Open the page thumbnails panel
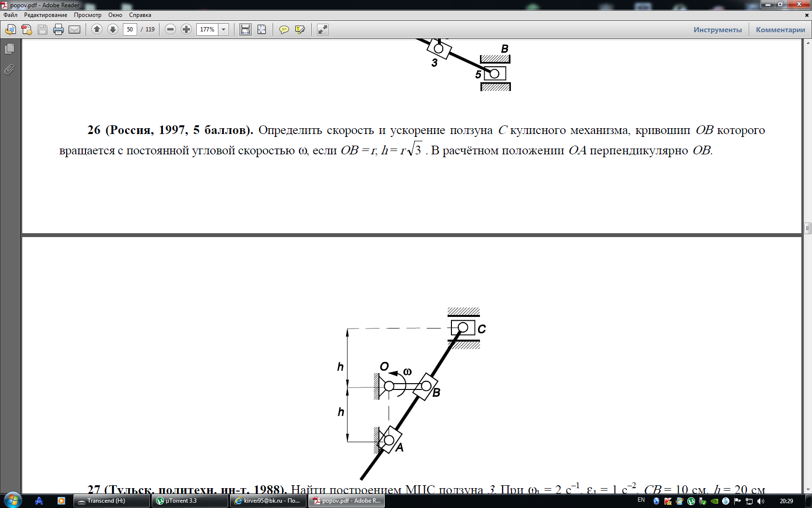812x508 pixels. pos(9,49)
